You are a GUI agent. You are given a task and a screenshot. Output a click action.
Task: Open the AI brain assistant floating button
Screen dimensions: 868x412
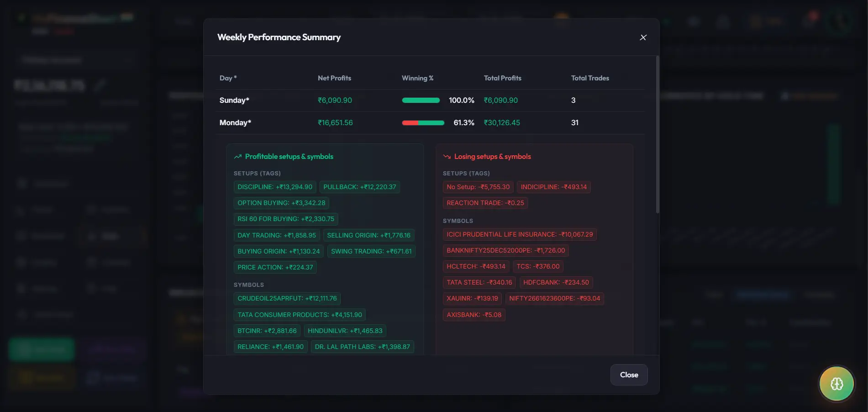pyautogui.click(x=836, y=384)
